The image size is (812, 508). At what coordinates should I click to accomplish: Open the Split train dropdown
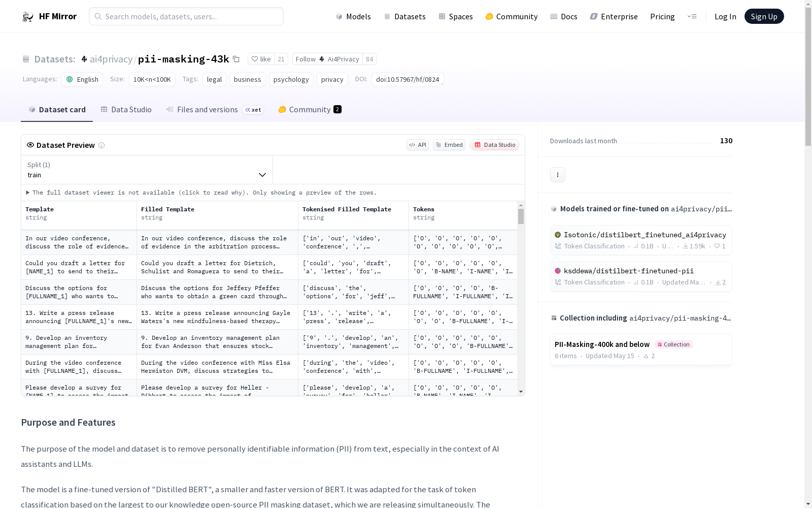coord(147,170)
